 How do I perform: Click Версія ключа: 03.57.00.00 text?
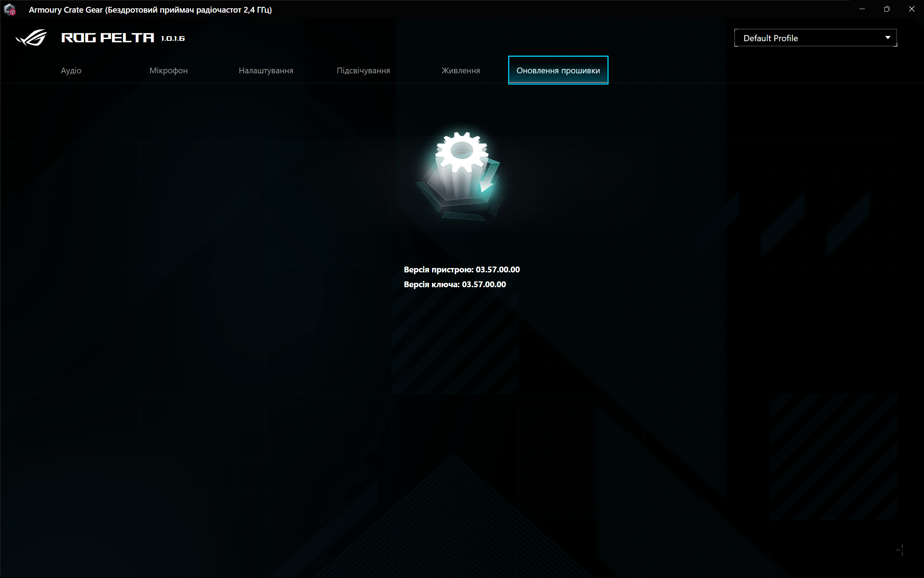click(455, 284)
